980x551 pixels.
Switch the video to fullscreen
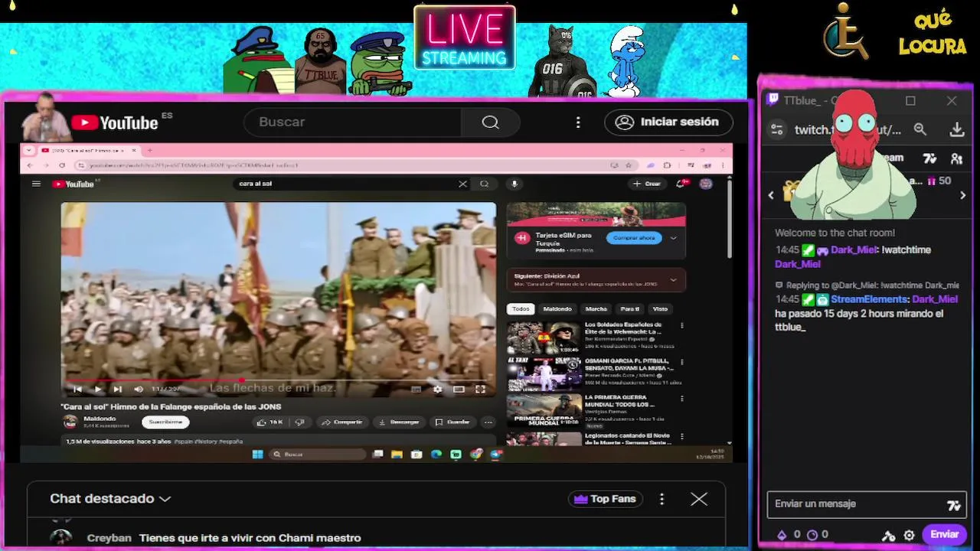(x=480, y=390)
